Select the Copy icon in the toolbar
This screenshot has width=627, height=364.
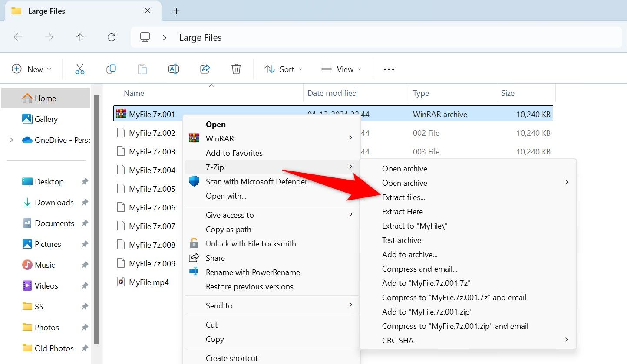(111, 69)
